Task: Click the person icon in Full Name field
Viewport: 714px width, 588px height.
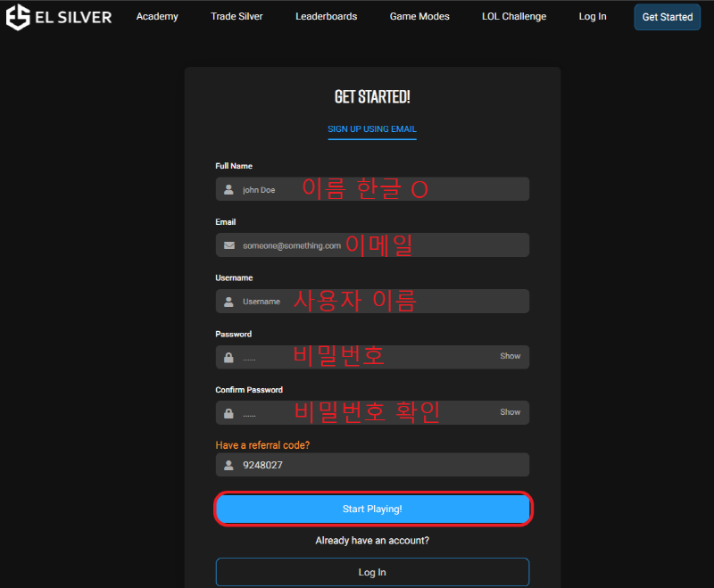Action: click(x=228, y=189)
